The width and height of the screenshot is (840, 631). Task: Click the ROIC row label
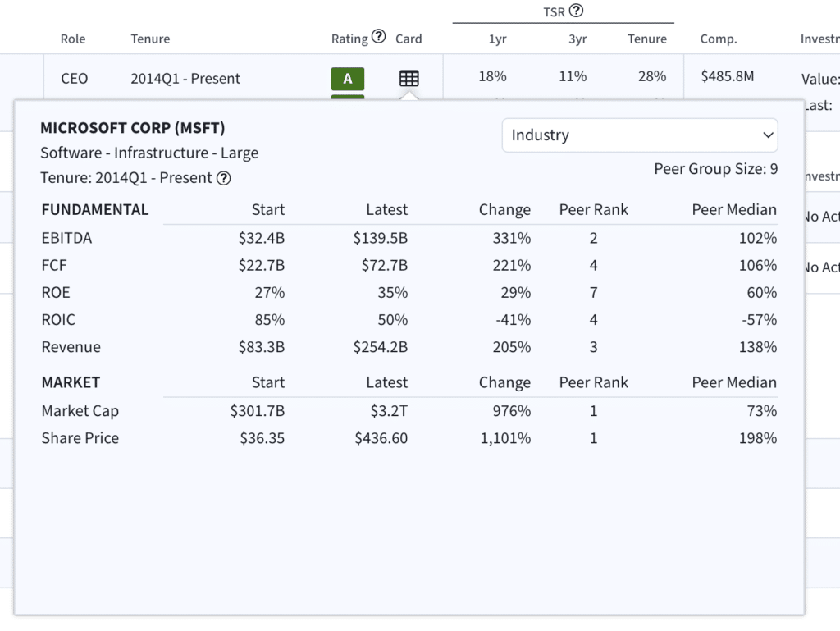(58, 320)
